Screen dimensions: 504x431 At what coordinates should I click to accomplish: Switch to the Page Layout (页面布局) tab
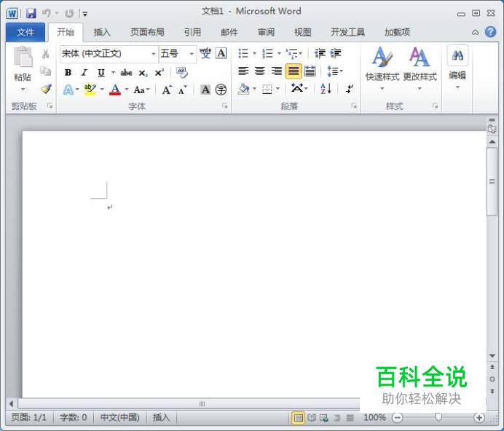(147, 32)
